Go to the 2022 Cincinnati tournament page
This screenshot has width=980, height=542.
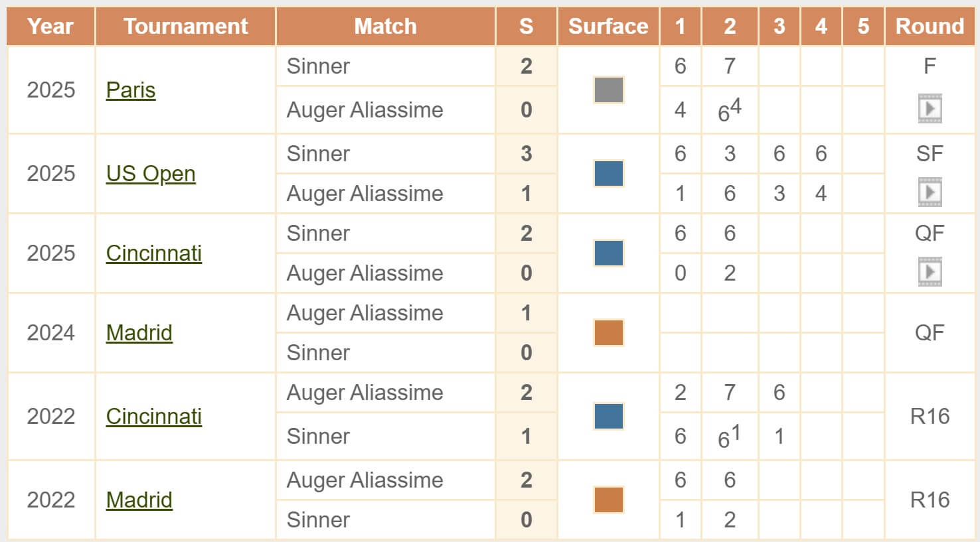tap(154, 417)
